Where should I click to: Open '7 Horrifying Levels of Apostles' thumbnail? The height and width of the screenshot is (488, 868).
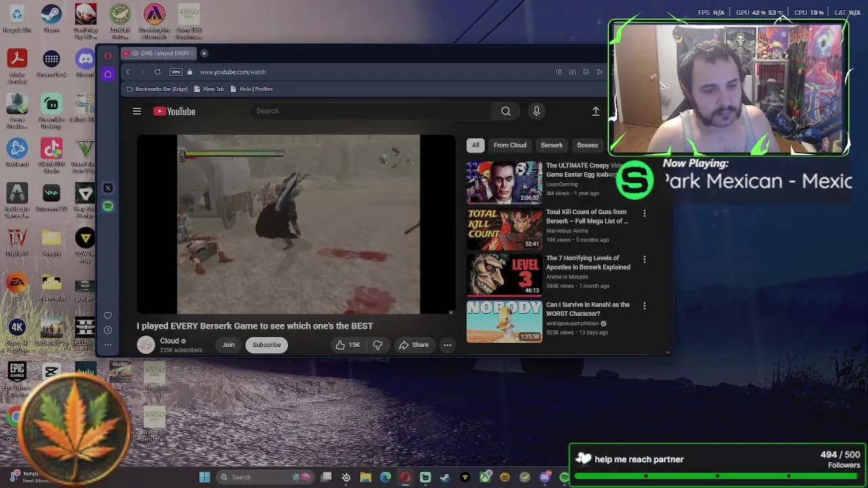click(x=504, y=274)
